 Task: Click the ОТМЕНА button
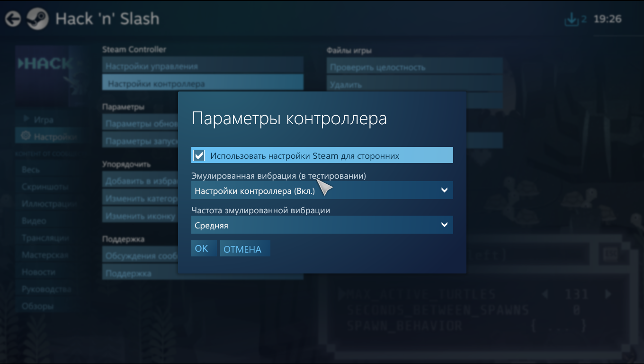click(x=245, y=249)
